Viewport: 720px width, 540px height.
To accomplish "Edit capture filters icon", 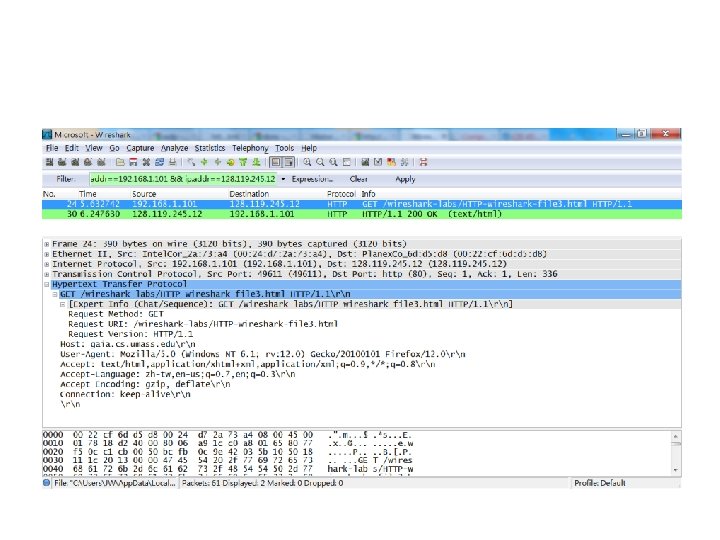I will click(365, 162).
